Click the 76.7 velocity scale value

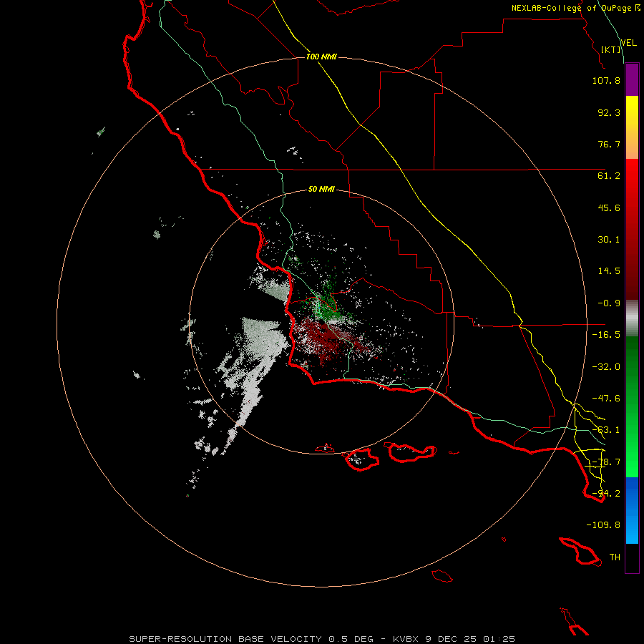click(x=609, y=144)
